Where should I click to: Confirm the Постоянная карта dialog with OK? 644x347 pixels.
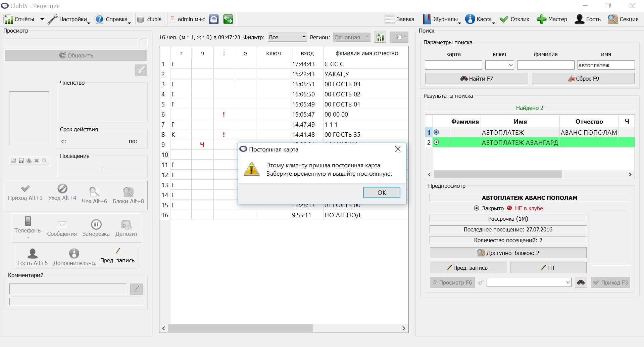[x=382, y=192]
